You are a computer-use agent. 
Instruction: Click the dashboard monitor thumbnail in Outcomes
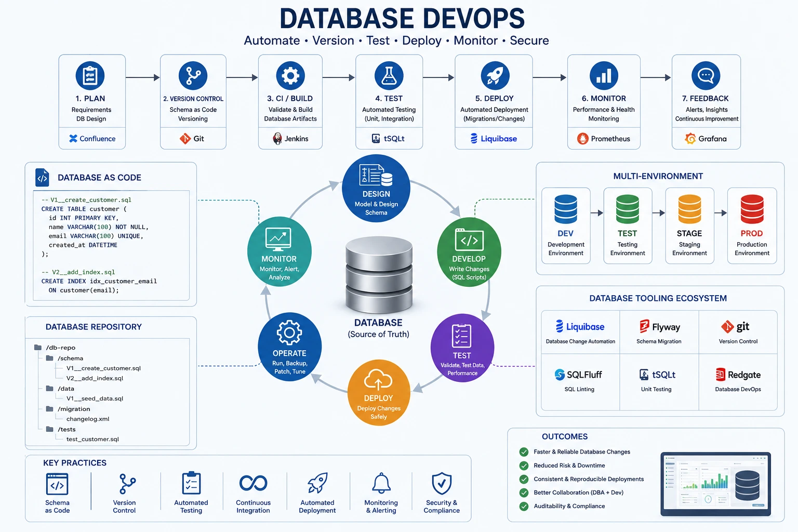[x=716, y=484]
